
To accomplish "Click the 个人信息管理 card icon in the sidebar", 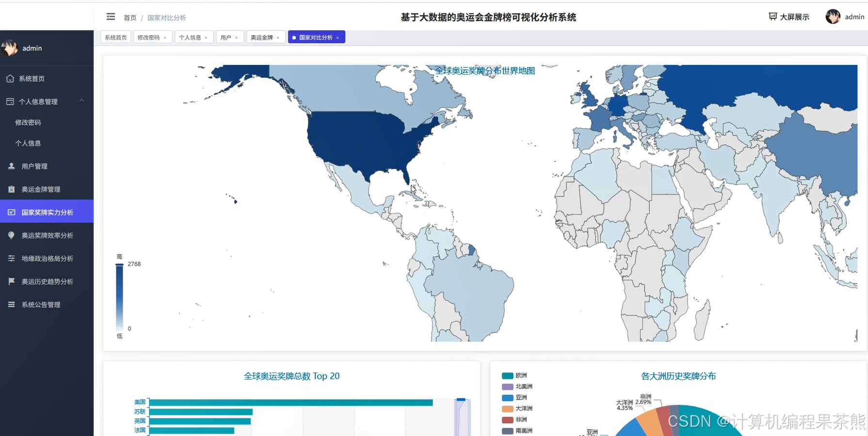I will point(10,101).
